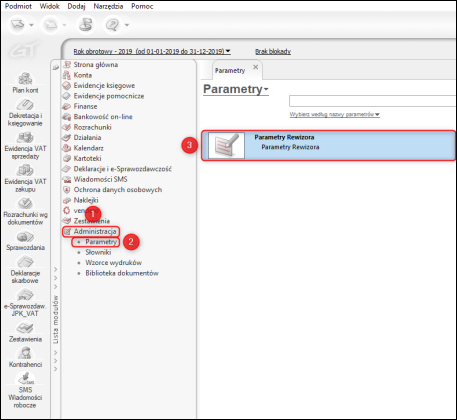The height and width of the screenshot is (420, 457).
Task: Close the Parametry tab
Action: [256, 67]
